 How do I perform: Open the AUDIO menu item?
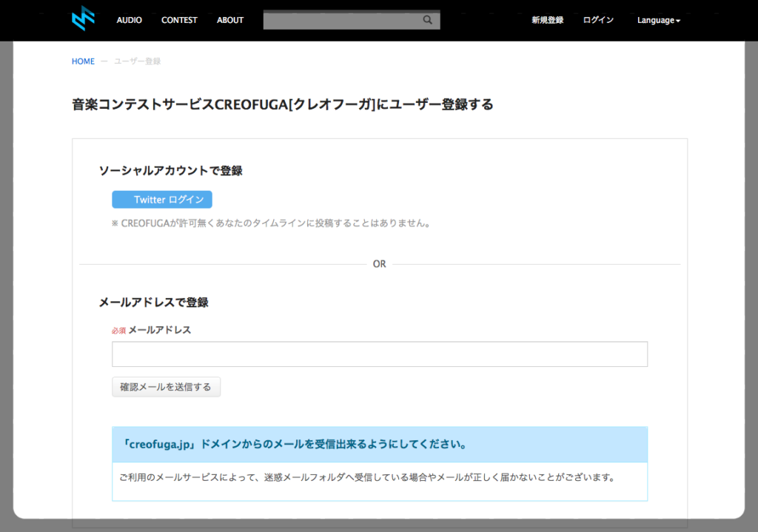click(x=129, y=20)
